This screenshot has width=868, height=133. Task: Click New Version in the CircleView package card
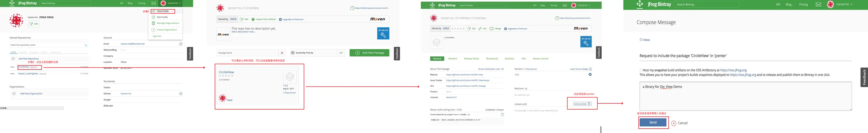(289, 92)
